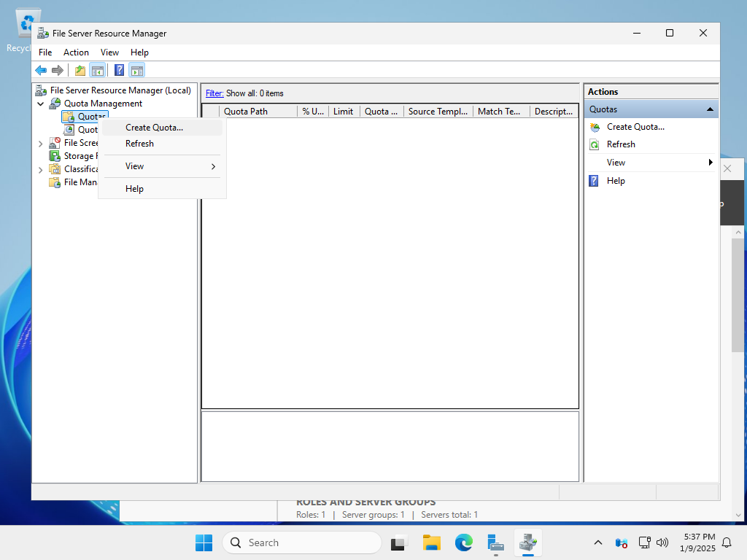This screenshot has width=747, height=560.
Task: Collapse the Quotas section in Actions pane
Action: (x=710, y=109)
